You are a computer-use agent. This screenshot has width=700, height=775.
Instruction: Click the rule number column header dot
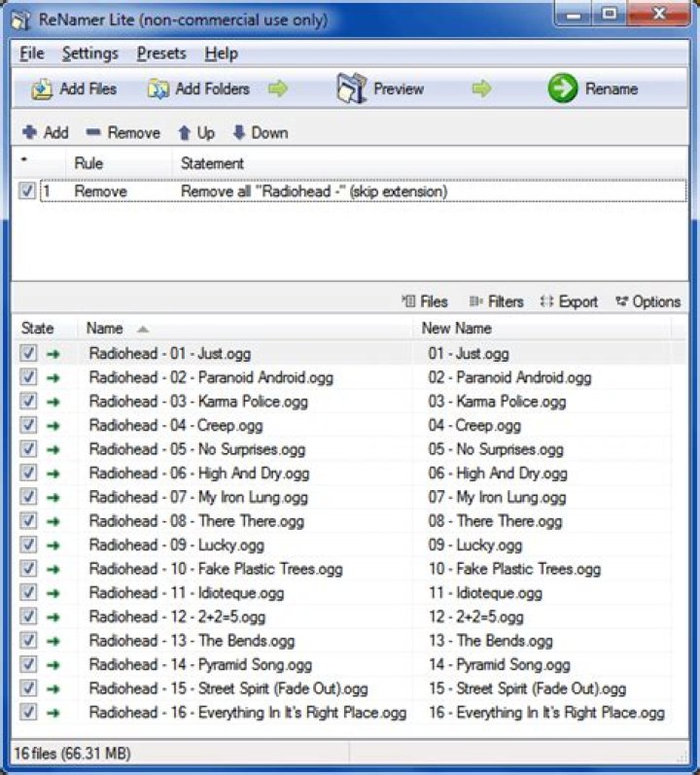(x=24, y=159)
